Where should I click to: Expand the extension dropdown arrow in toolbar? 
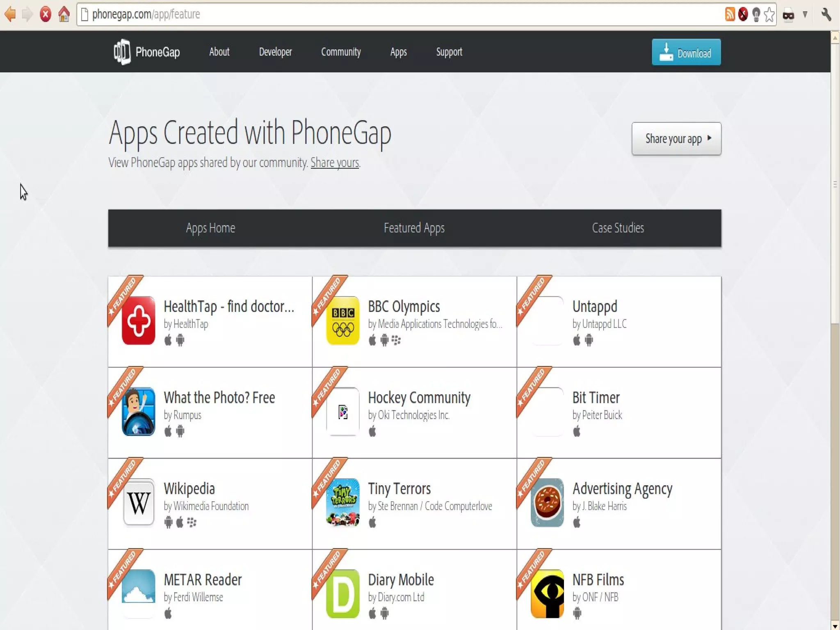click(805, 15)
